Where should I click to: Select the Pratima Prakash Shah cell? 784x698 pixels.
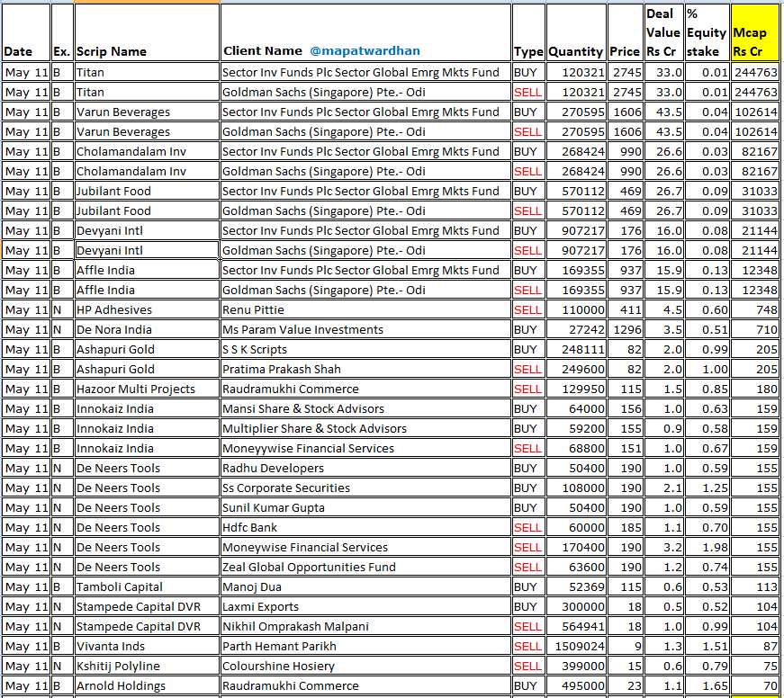(365, 369)
